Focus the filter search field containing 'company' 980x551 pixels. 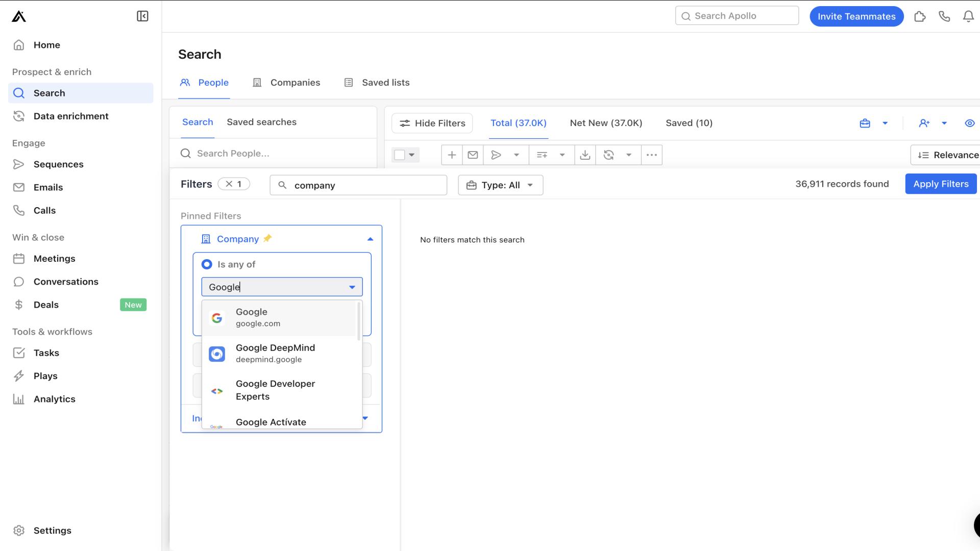tap(358, 185)
